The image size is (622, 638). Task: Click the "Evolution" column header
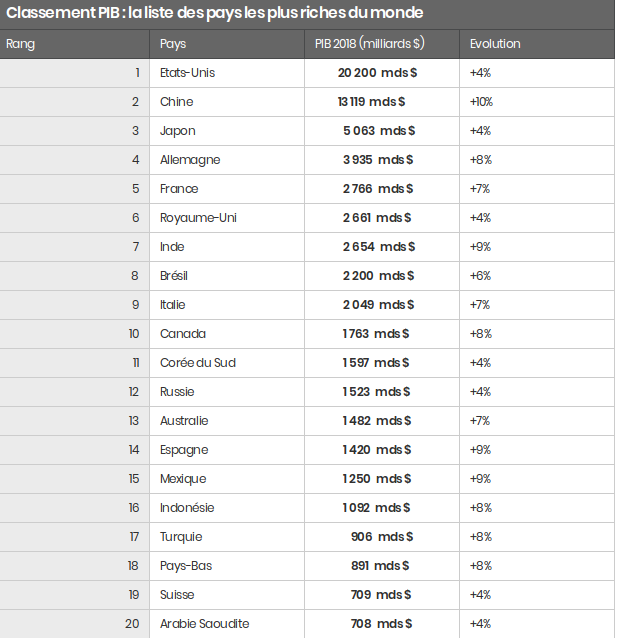pos(495,44)
